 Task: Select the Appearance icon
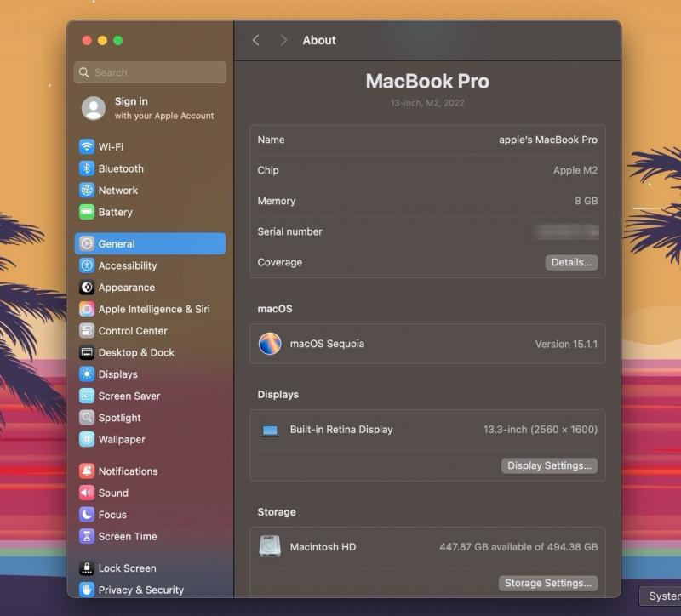click(87, 287)
